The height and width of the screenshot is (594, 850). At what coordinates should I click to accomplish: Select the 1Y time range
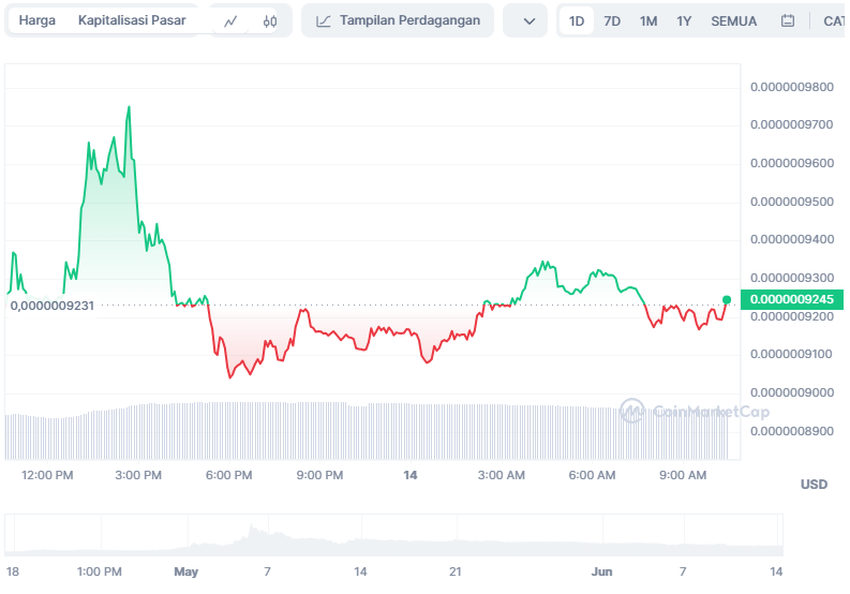tap(684, 21)
